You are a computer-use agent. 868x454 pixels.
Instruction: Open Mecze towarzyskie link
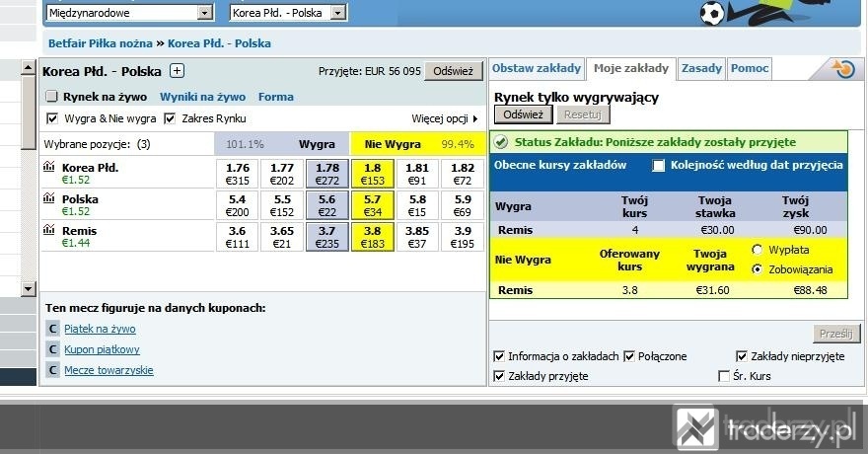tap(108, 370)
